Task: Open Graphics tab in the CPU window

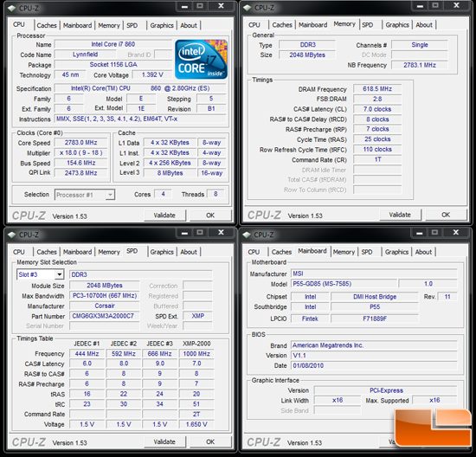Action: pos(162,25)
